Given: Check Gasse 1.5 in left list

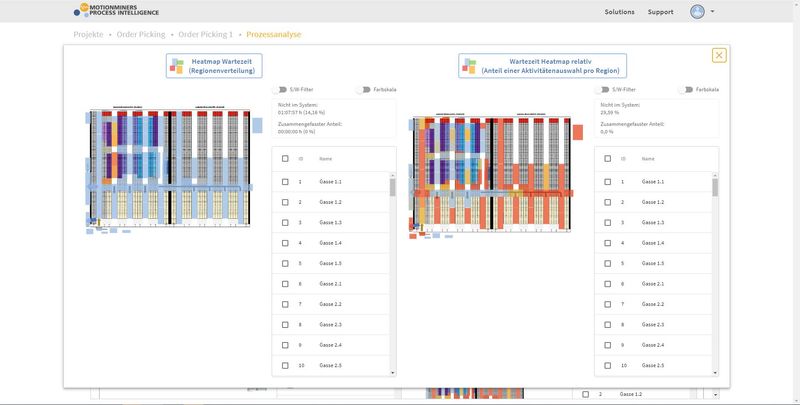Looking at the screenshot, I should tap(285, 263).
